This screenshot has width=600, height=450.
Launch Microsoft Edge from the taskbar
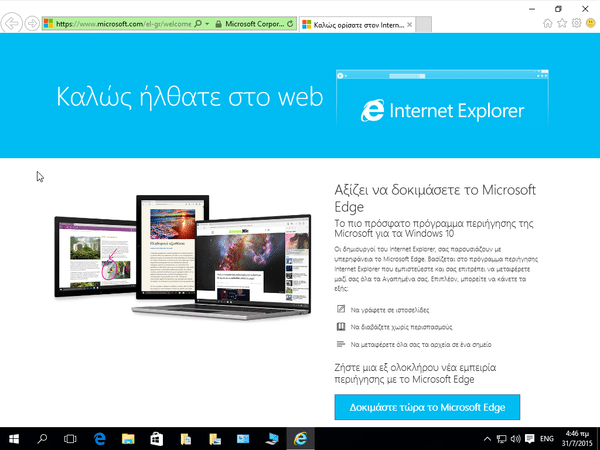coord(100,439)
